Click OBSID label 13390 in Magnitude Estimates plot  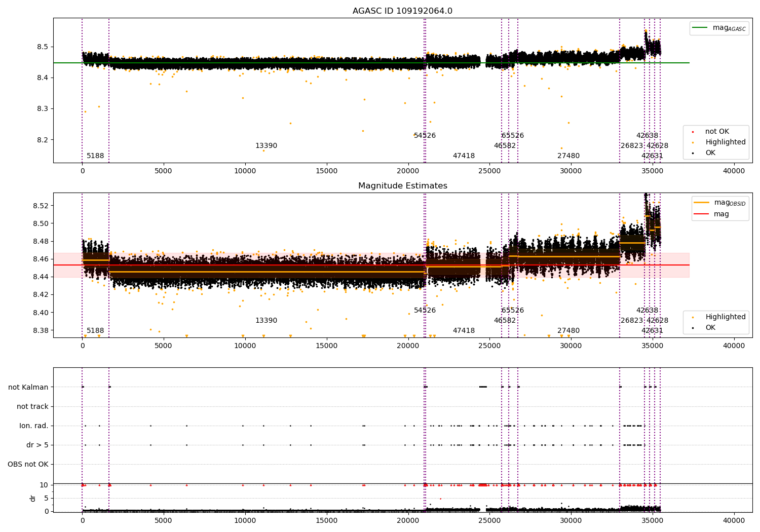[x=266, y=321]
